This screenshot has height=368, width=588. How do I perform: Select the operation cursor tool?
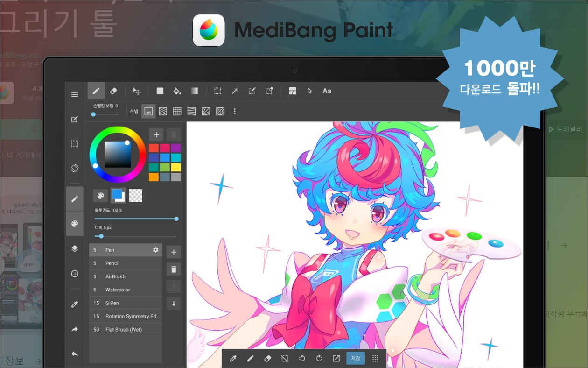point(309,91)
